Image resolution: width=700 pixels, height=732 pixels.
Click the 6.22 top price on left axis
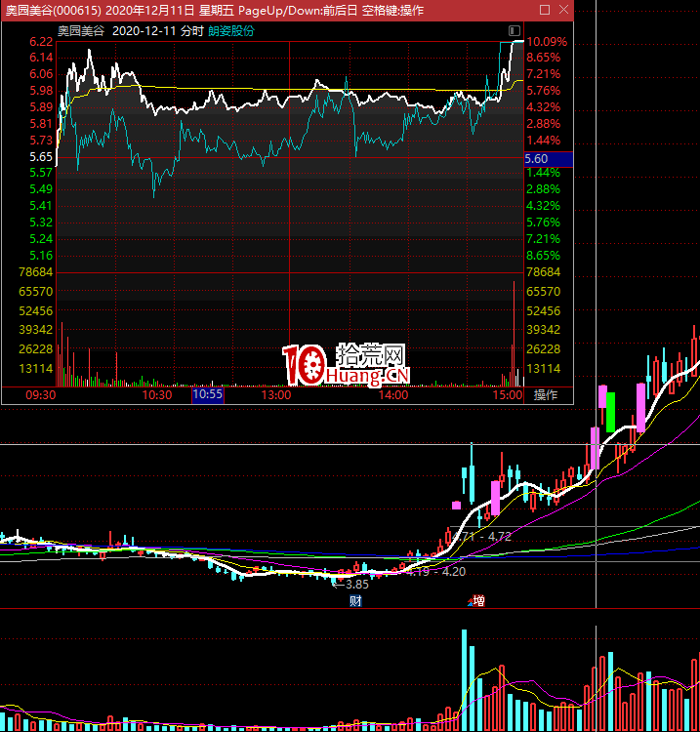[41, 42]
